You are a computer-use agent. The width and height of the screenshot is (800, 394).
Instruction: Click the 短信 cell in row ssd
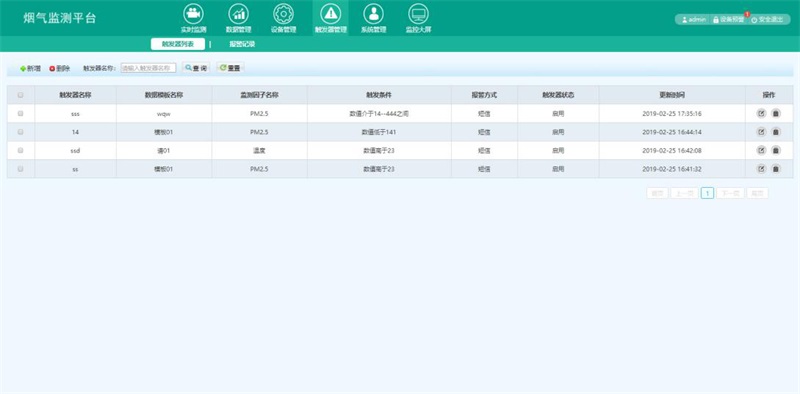point(484,151)
